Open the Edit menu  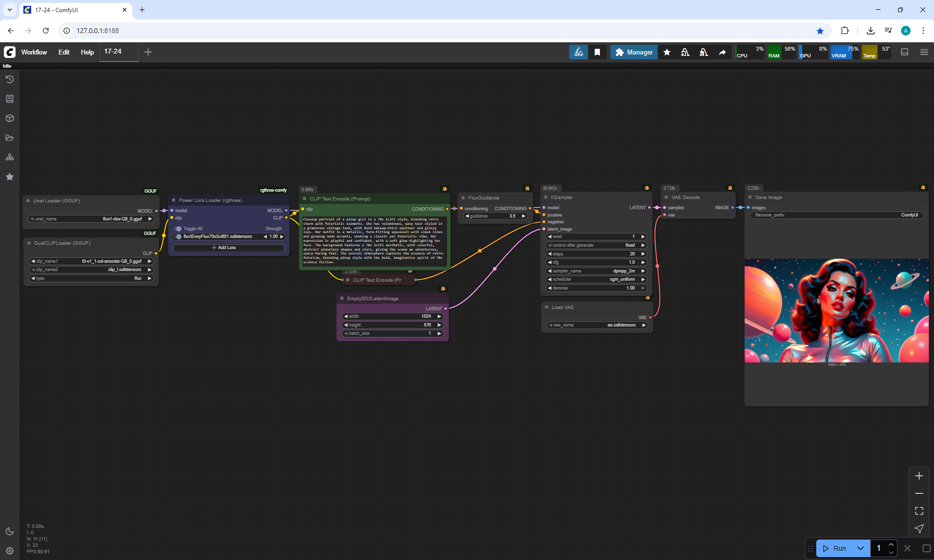point(64,52)
